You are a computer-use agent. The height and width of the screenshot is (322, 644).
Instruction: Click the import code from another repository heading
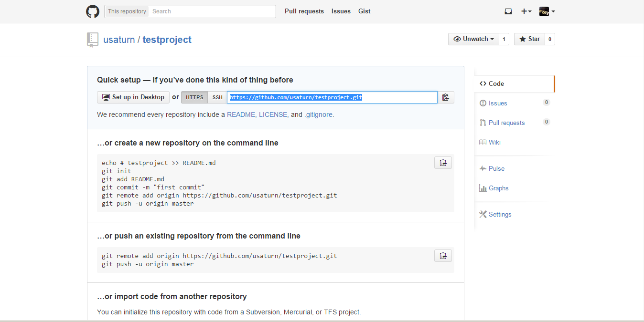point(172,297)
